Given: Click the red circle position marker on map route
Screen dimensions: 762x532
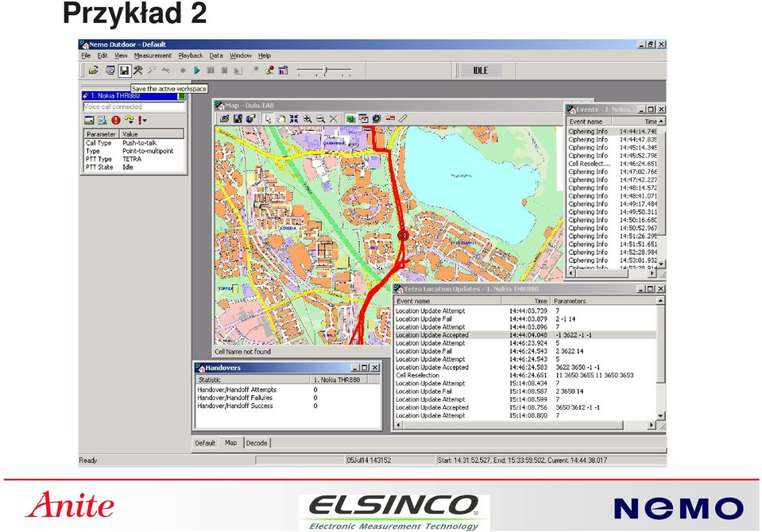Looking at the screenshot, I should click(x=403, y=236).
